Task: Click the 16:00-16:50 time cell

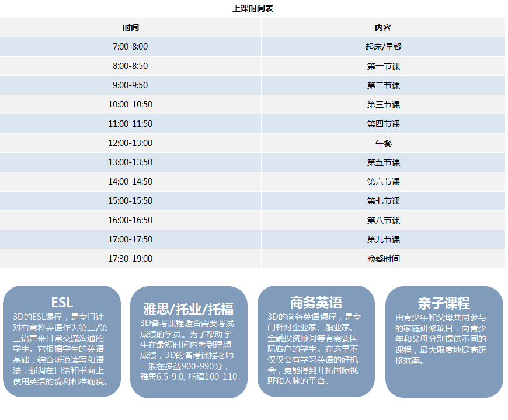Action: (x=131, y=220)
